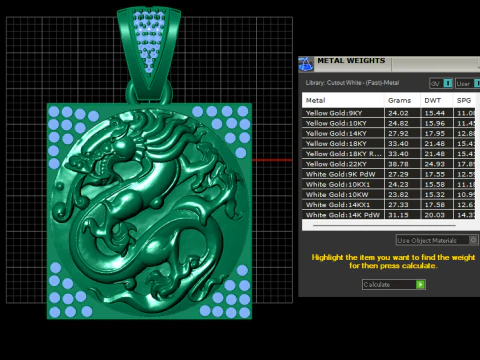This screenshot has width=480, height=360.
Task: Select the White Gold:14KX1 row
Action: coord(389,205)
